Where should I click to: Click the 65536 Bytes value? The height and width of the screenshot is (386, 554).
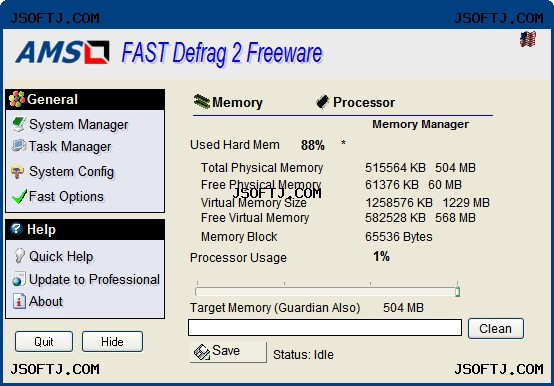pos(399,237)
